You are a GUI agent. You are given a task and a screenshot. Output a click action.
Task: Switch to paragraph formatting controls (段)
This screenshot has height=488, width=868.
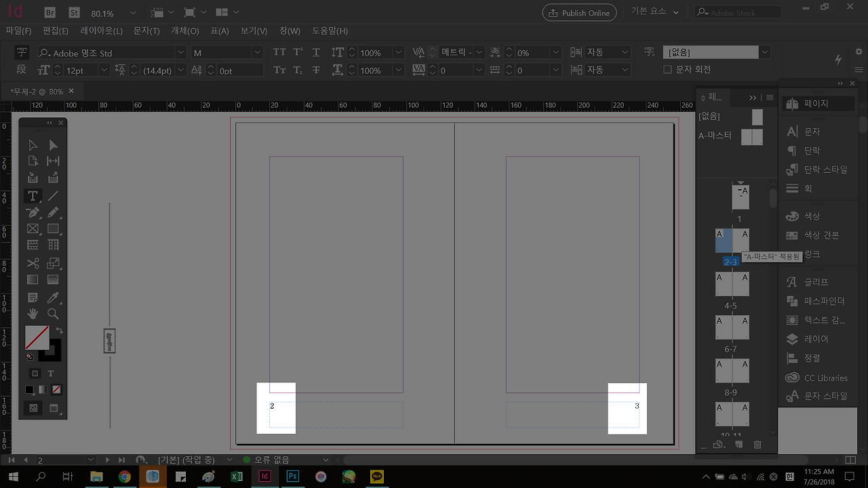22,69
